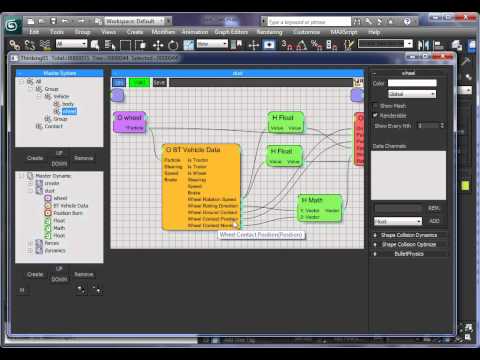Viewport: 480px width, 360px height.
Task: Open the MAXScript menu
Action: tap(344, 32)
